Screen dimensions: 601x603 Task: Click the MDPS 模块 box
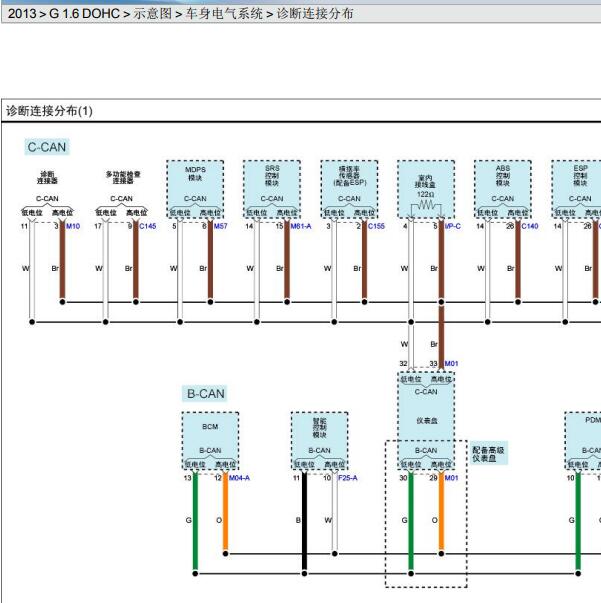195,189
